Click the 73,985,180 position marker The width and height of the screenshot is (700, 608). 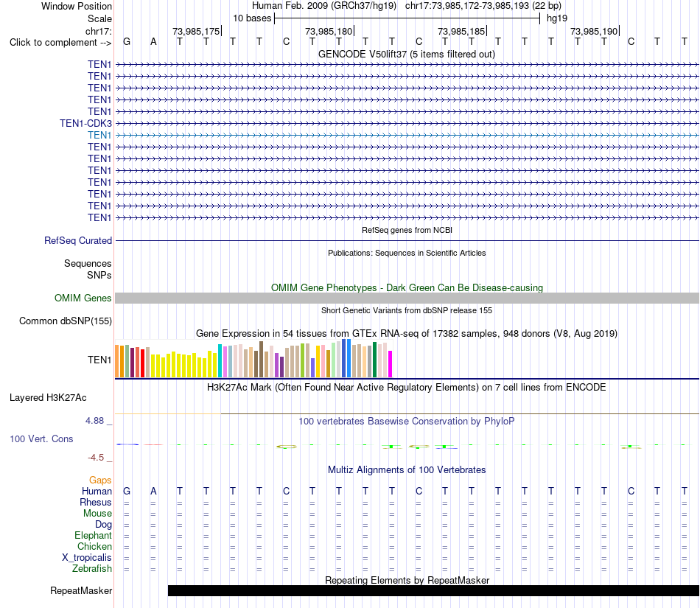329,31
